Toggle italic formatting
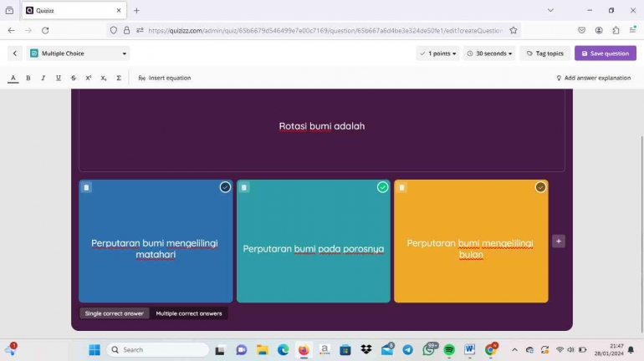644x361 pixels. coord(43,78)
